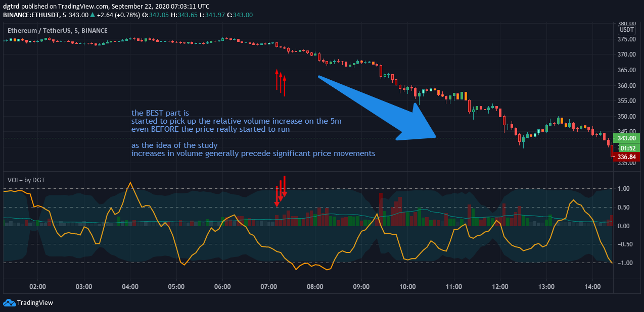Click the 12:00 time axis label
The image size is (644, 312).
(x=500, y=287)
